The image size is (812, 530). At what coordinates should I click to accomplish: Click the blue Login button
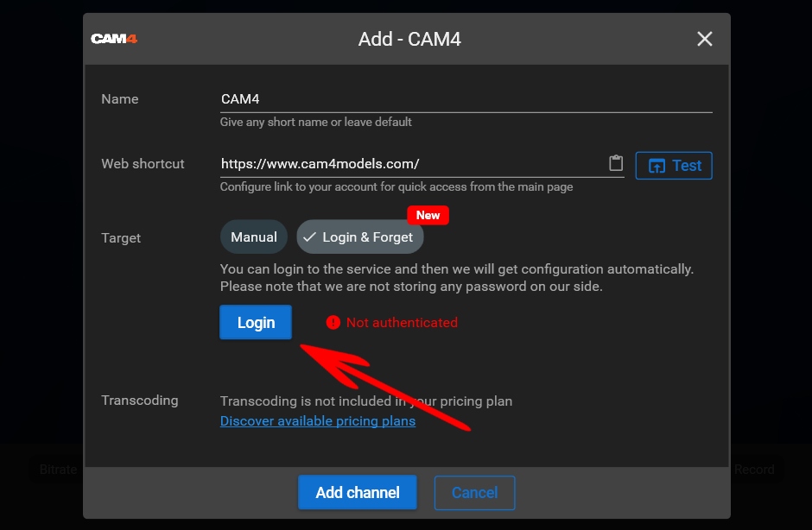point(256,323)
